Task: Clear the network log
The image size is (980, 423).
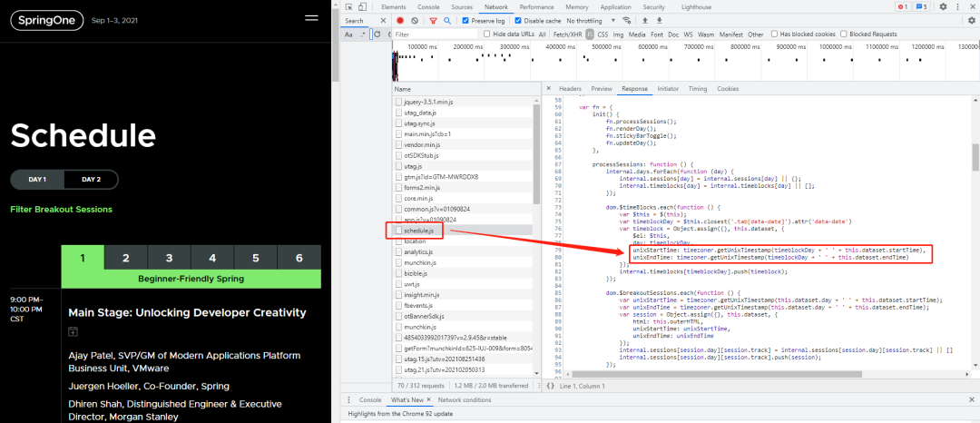Action: click(x=415, y=21)
